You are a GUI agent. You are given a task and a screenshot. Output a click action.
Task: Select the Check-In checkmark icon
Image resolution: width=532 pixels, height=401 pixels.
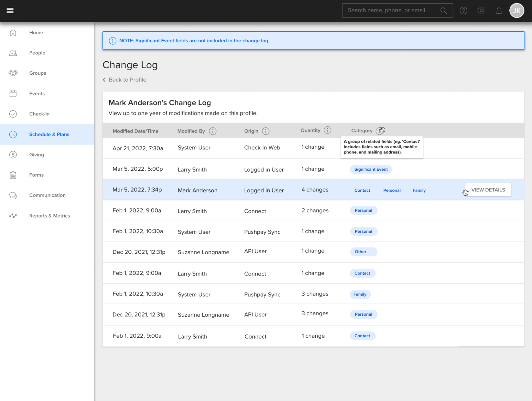(x=13, y=114)
